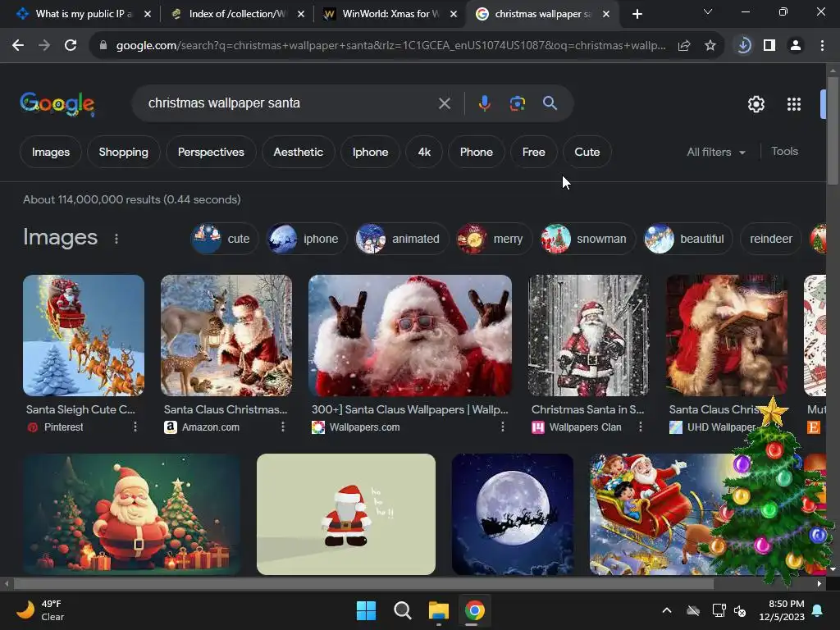The image size is (840, 630).
Task: Open 'Santa Sleigh Cute C...' result link
Action: click(x=81, y=410)
